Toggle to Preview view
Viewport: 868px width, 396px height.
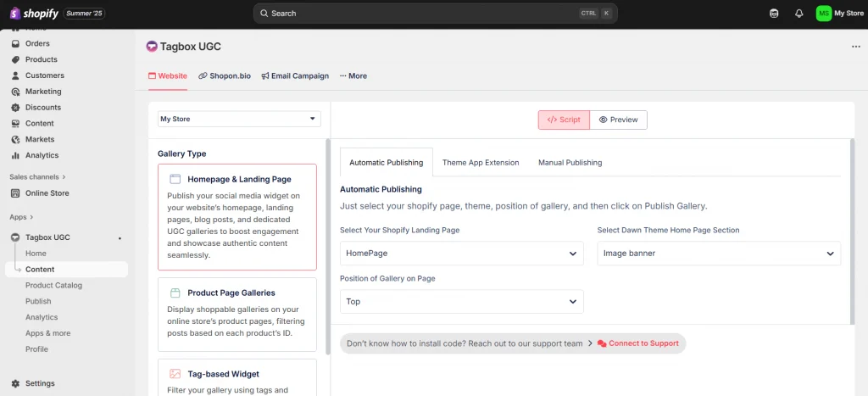(x=618, y=120)
